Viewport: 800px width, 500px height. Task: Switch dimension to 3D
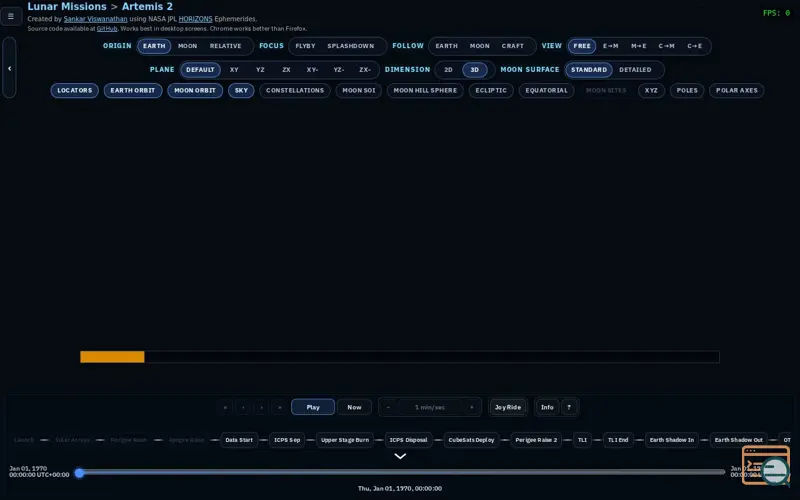tap(474, 69)
